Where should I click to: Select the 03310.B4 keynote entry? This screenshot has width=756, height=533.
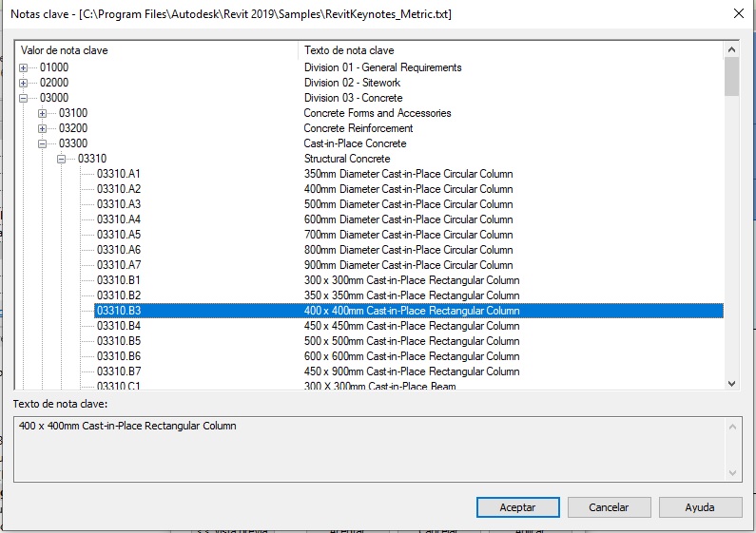point(118,326)
